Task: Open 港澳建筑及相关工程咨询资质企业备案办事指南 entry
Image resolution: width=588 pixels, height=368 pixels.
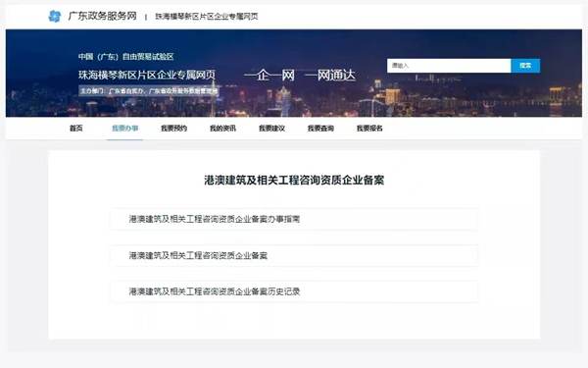Action: click(x=294, y=219)
